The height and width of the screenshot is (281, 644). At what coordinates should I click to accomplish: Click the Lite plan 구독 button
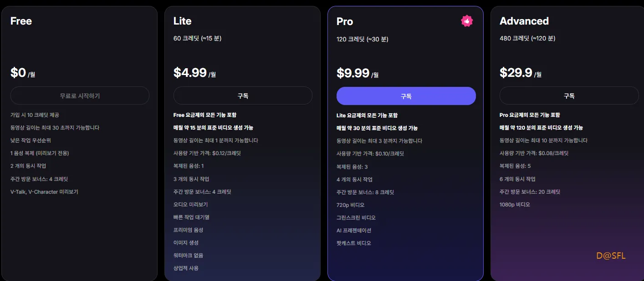(243, 96)
